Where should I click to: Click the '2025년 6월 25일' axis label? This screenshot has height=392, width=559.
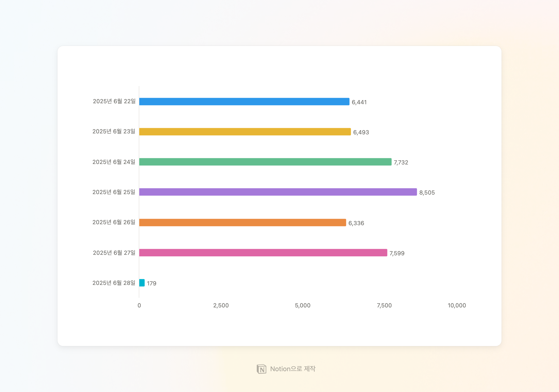(x=114, y=192)
